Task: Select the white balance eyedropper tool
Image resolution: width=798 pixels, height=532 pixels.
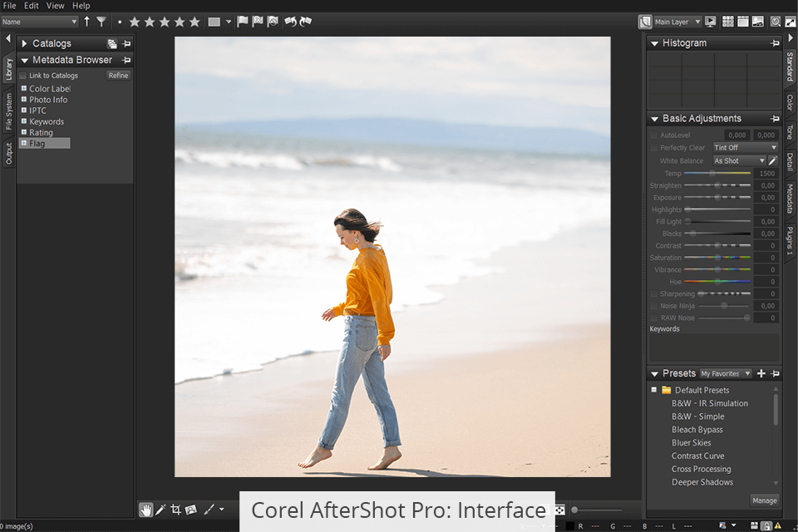Action: point(160,510)
